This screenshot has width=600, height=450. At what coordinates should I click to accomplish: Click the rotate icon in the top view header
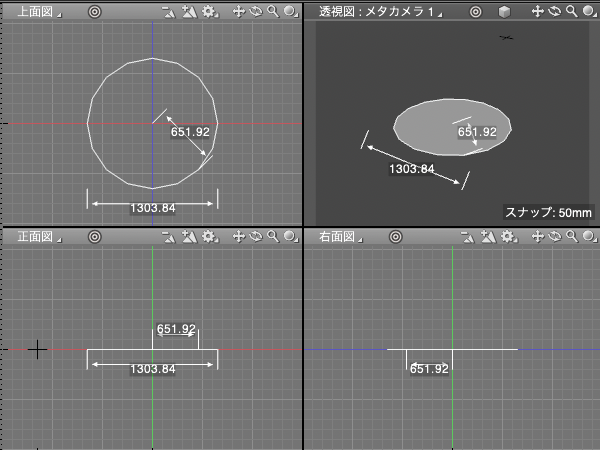click(x=255, y=12)
